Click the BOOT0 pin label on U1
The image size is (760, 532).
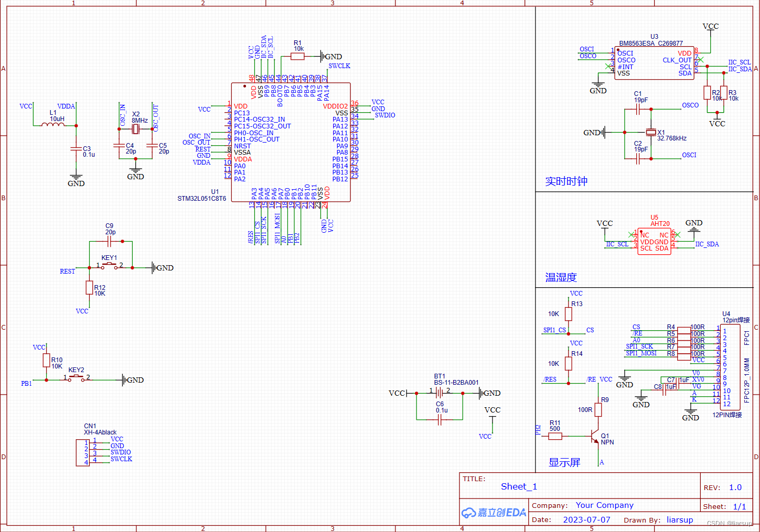[280, 96]
